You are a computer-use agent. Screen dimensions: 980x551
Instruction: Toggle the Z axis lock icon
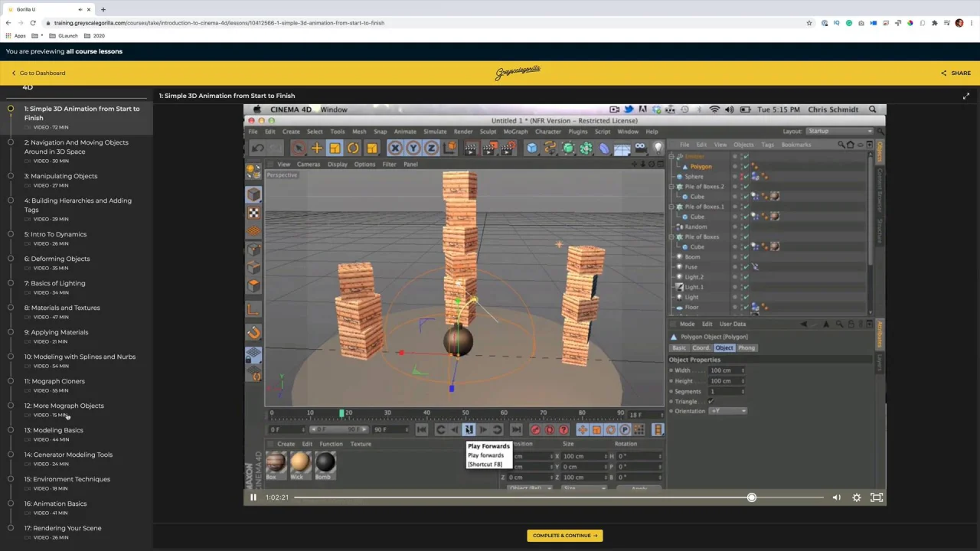pos(431,148)
